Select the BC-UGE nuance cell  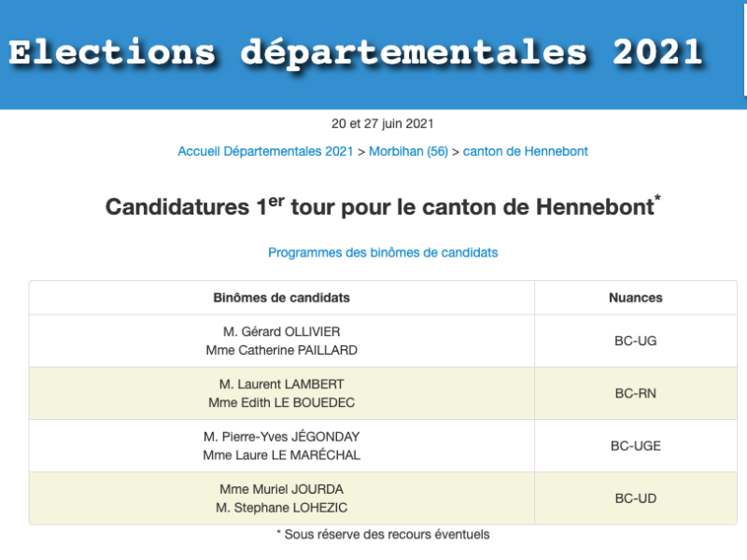pyautogui.click(x=635, y=445)
